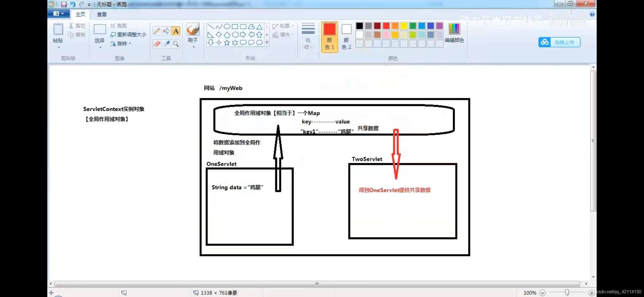Select the Pencil tool

pyautogui.click(x=157, y=31)
